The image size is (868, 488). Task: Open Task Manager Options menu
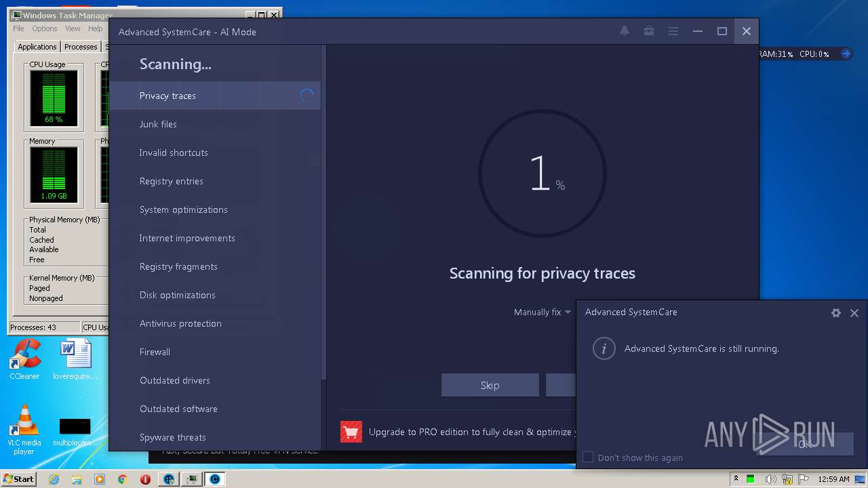pos(45,28)
